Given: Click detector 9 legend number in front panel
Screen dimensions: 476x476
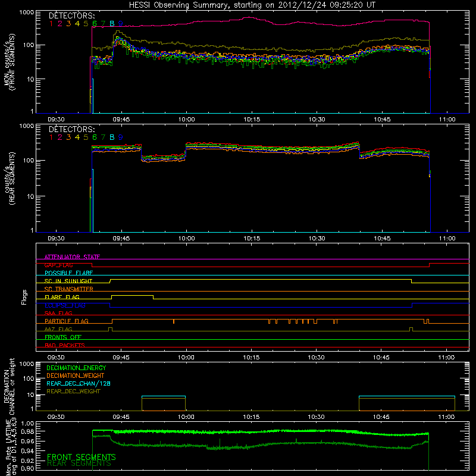Looking at the screenshot, I should (x=121, y=23).
